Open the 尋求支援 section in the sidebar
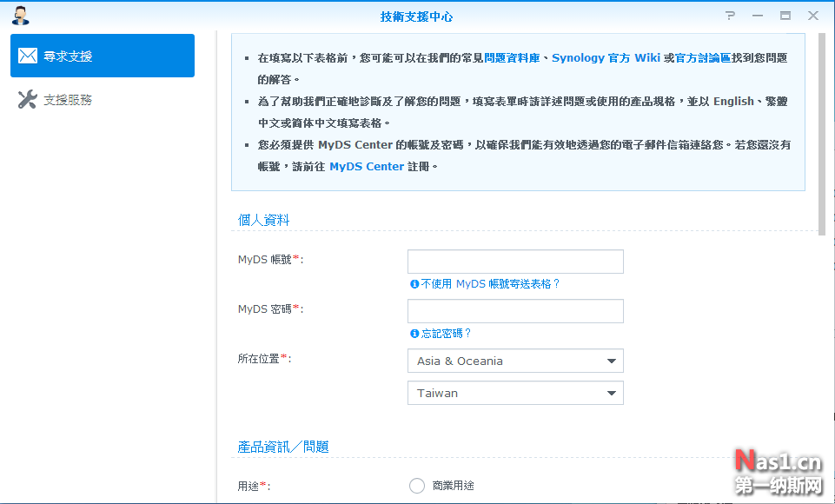 (x=103, y=56)
